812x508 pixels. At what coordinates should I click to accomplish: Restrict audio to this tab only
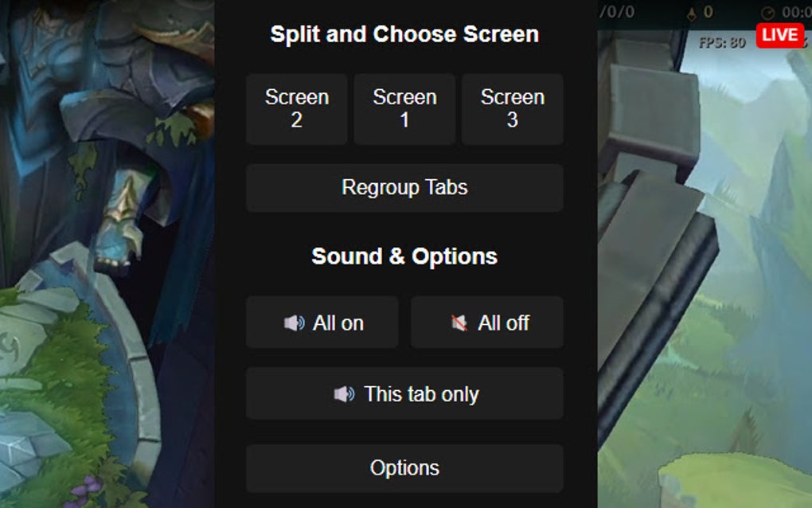pos(404,393)
